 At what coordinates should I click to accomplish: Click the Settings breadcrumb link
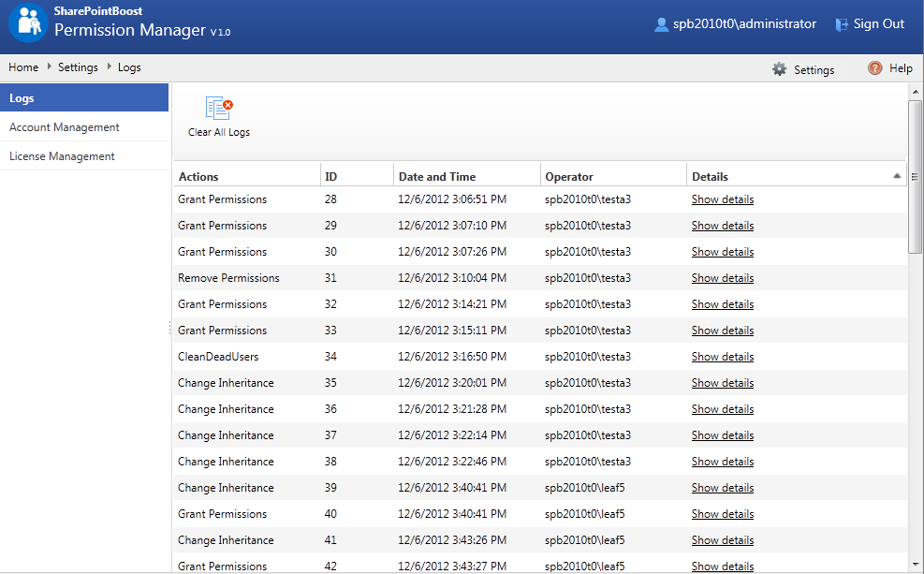[78, 67]
